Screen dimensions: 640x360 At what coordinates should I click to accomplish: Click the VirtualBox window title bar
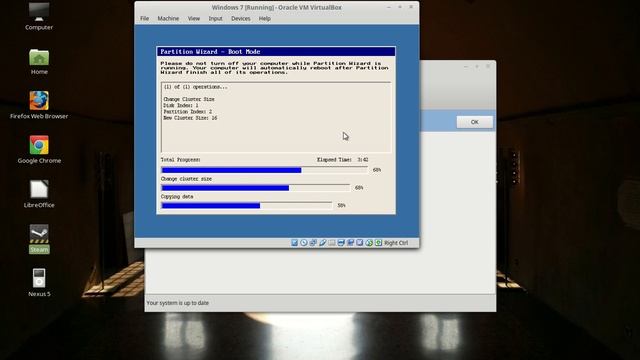tap(276, 7)
